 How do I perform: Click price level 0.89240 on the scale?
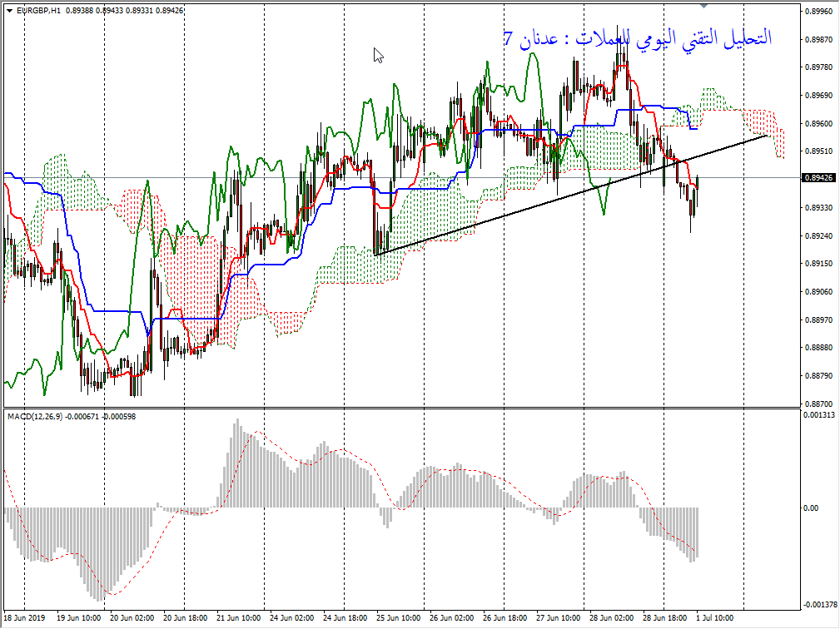(x=819, y=235)
